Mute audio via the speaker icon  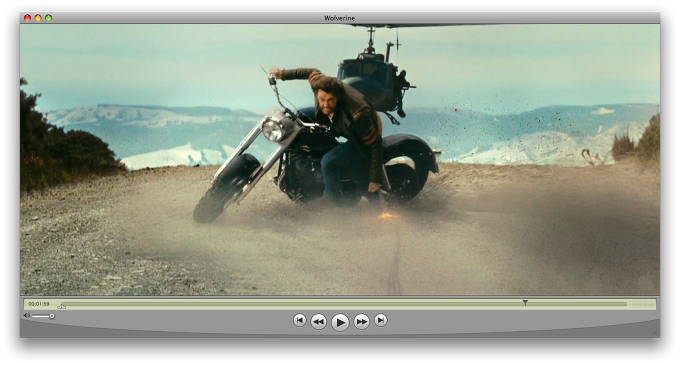pos(26,316)
